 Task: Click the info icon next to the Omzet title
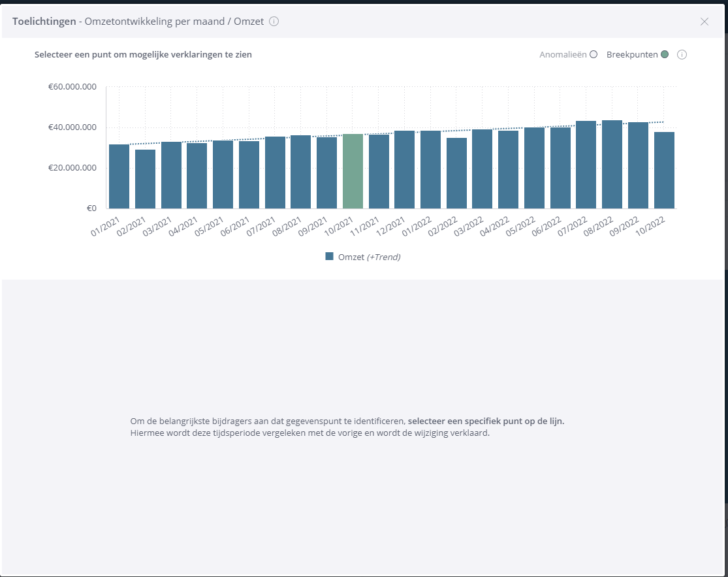tap(274, 22)
